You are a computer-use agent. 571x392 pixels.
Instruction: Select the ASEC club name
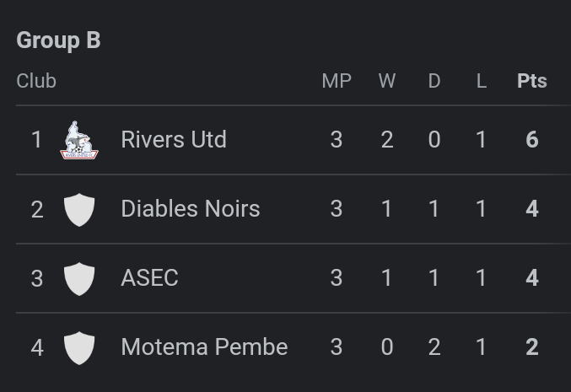(150, 278)
